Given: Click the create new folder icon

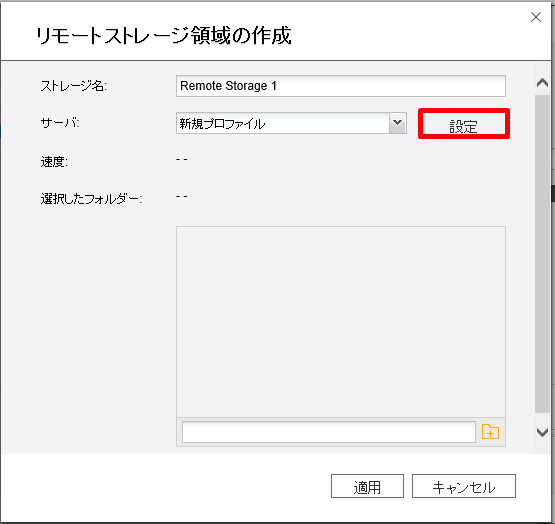Looking at the screenshot, I should coord(490,432).
